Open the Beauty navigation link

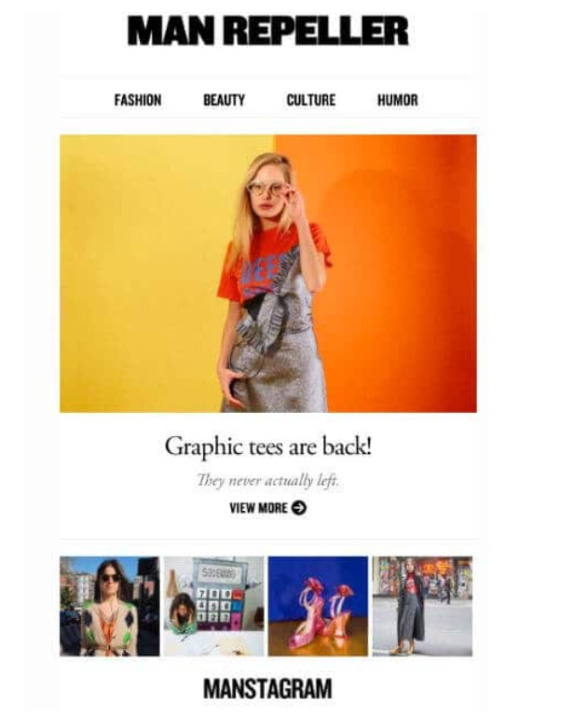225,100
